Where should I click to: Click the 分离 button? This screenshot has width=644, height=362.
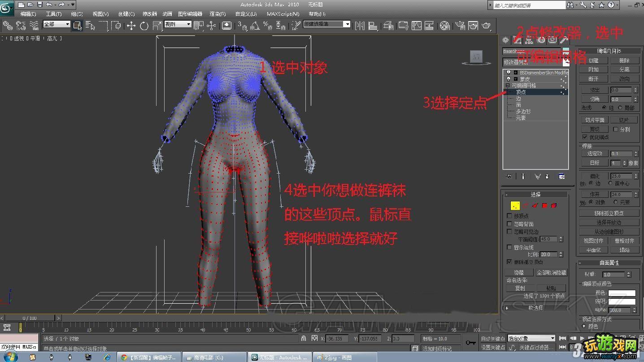click(x=624, y=70)
